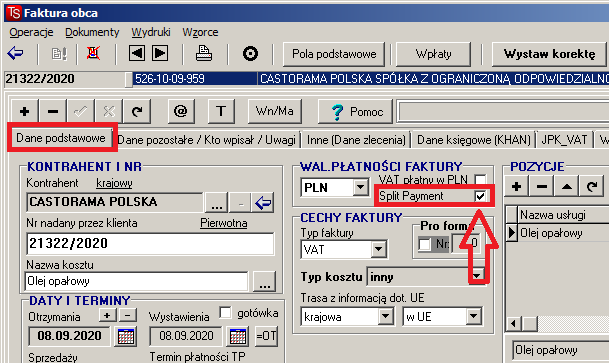Click the T button in toolbar
This screenshot has width=609, height=363.
pos(221,111)
